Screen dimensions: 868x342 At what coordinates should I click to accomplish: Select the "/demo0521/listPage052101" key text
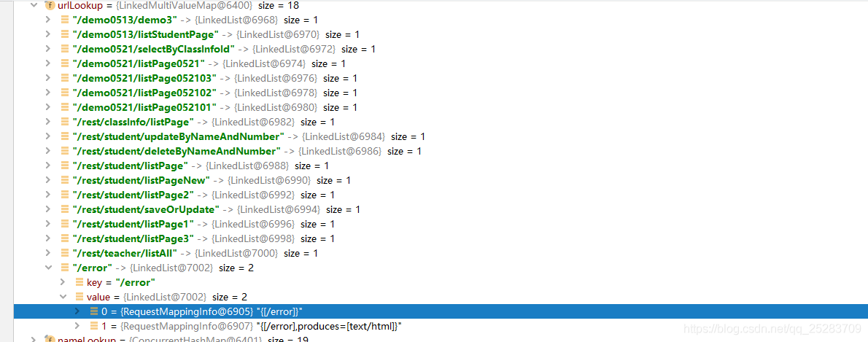pyautogui.click(x=144, y=107)
